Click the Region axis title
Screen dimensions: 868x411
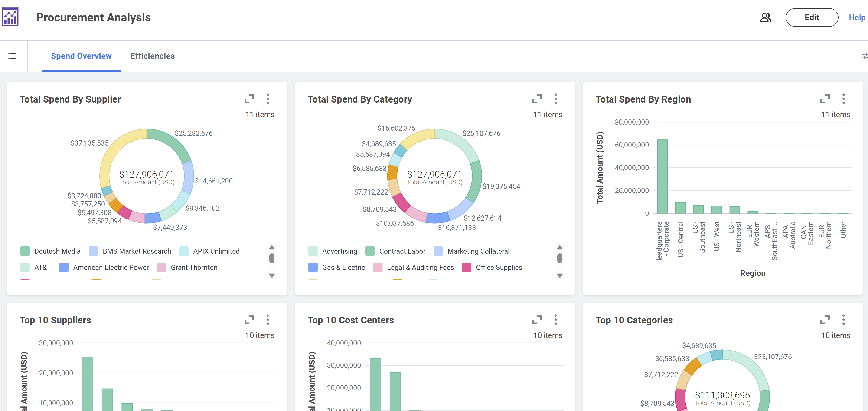752,273
